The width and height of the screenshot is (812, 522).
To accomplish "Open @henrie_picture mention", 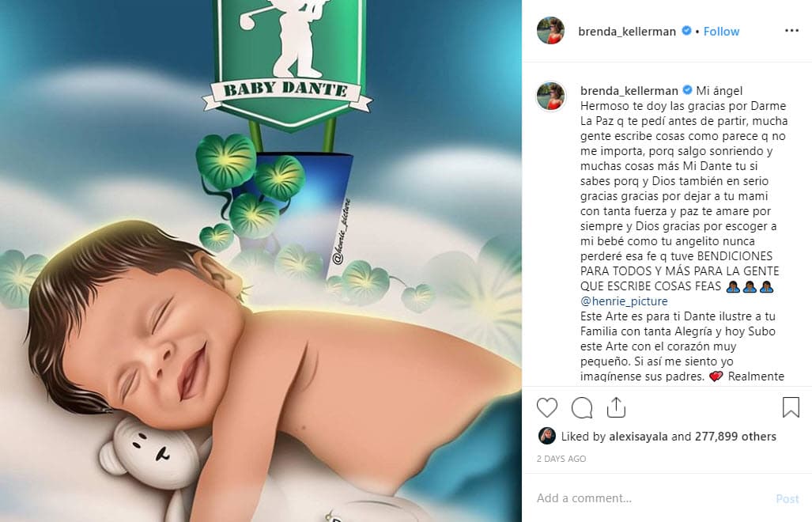I will point(624,301).
